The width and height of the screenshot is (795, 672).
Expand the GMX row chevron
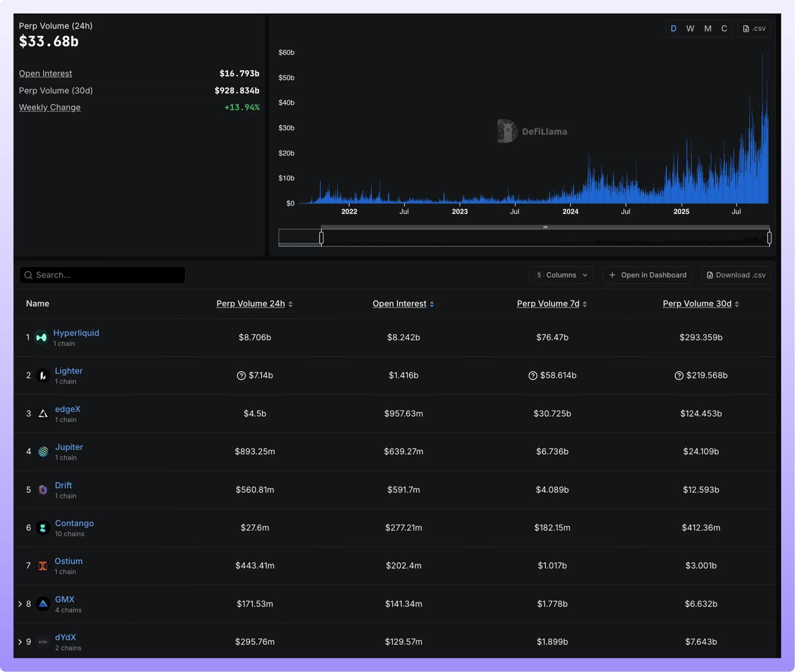pyautogui.click(x=20, y=604)
